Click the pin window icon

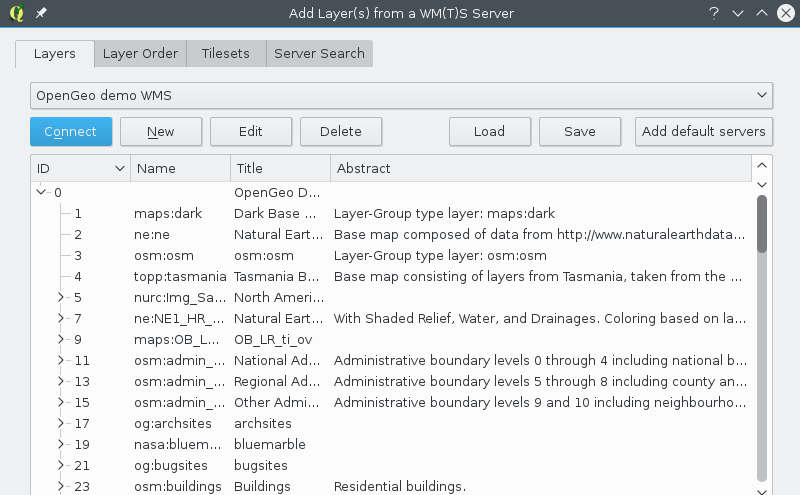[40, 13]
